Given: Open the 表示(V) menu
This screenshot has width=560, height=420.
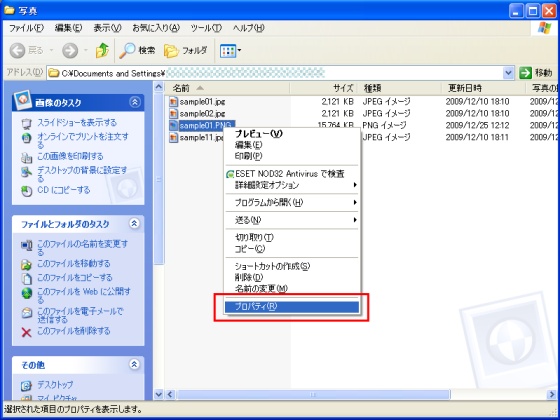Looking at the screenshot, I should (107, 28).
